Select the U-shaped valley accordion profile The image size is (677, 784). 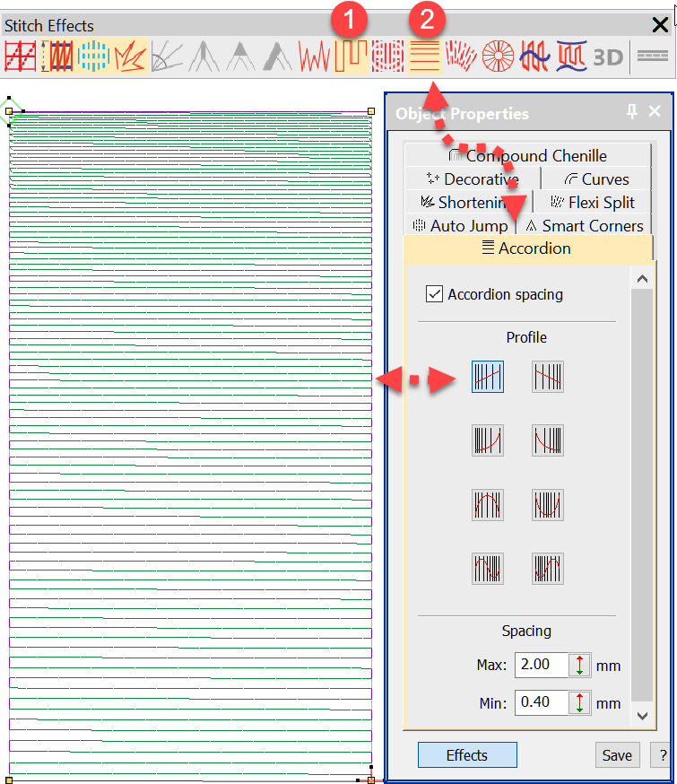pyautogui.click(x=547, y=504)
